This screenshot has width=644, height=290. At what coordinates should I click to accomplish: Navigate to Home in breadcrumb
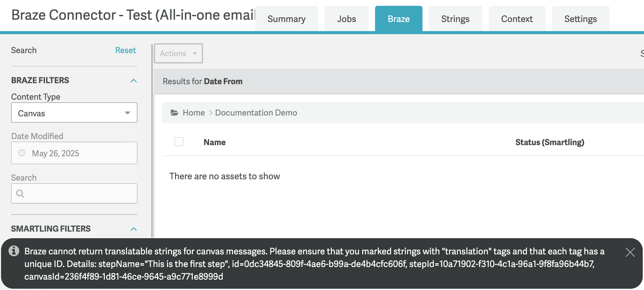[194, 113]
